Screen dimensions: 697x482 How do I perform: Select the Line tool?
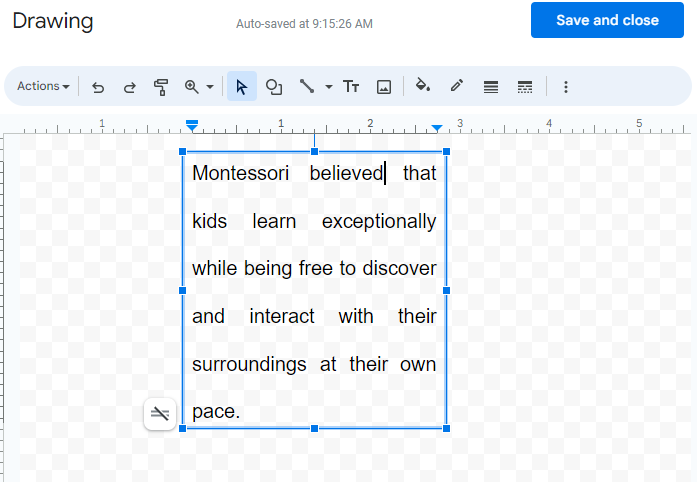click(x=307, y=86)
